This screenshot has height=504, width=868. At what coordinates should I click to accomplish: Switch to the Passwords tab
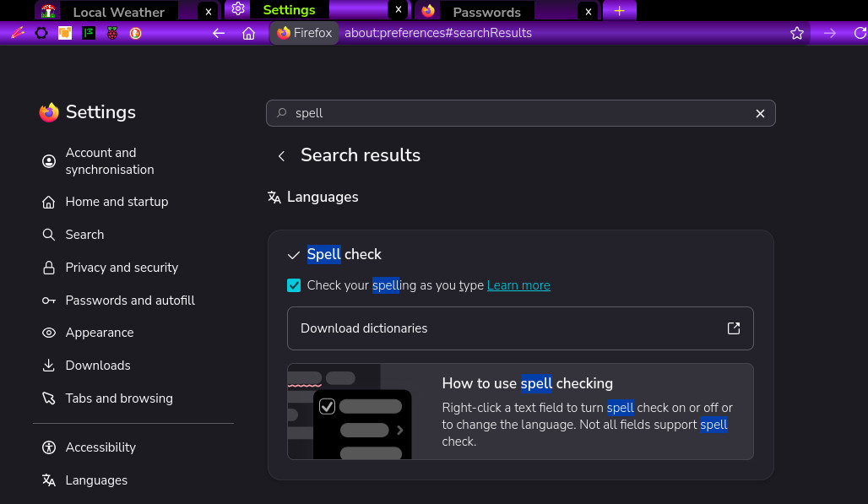pos(486,11)
